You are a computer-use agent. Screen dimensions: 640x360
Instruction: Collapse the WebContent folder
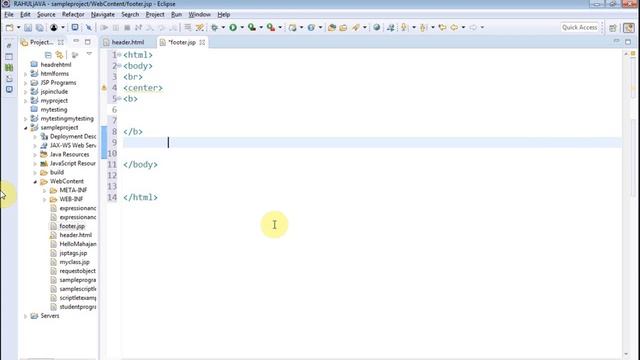(35, 182)
